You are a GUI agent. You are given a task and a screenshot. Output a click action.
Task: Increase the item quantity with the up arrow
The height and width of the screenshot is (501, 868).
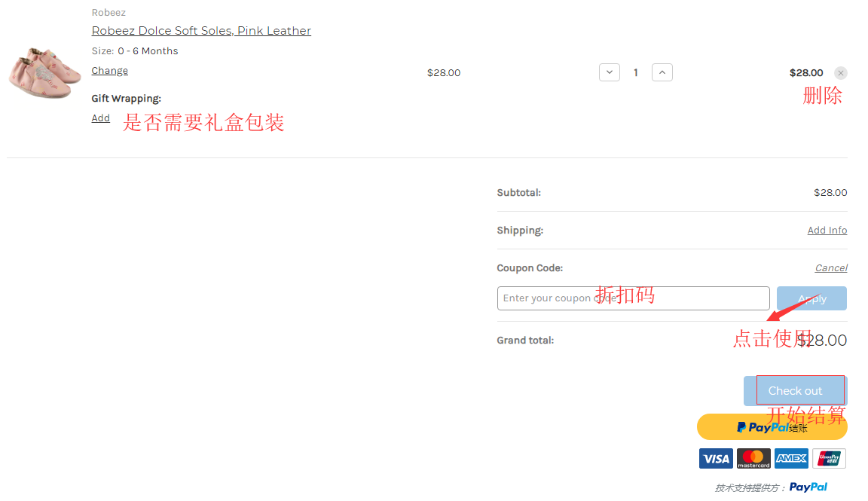(x=662, y=72)
